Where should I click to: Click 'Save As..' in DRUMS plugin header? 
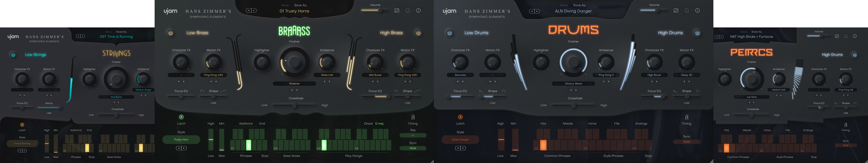580,5
